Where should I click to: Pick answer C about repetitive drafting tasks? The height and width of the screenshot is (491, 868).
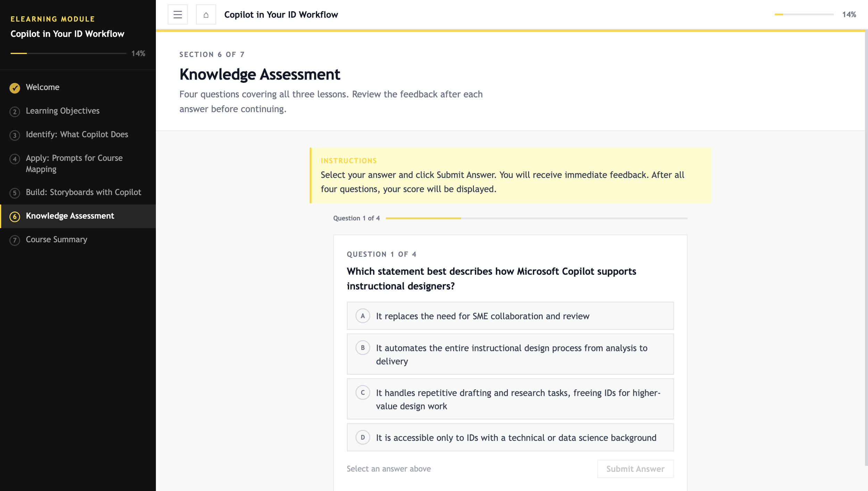(x=510, y=399)
